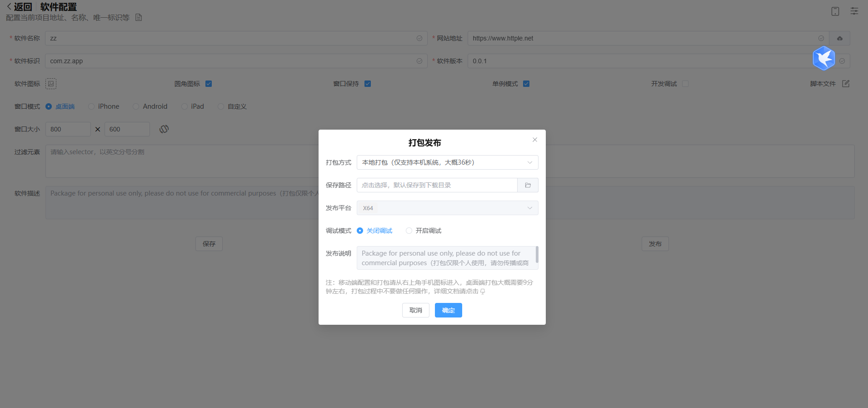Select the 桌面端 window mode
Viewport: 868px width, 408px height.
click(x=60, y=106)
